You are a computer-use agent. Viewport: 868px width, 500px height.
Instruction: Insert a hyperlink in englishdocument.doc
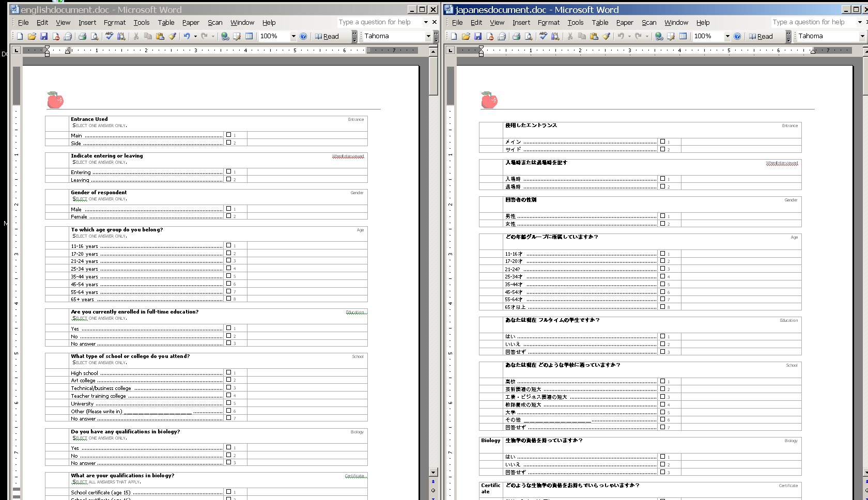coord(225,36)
